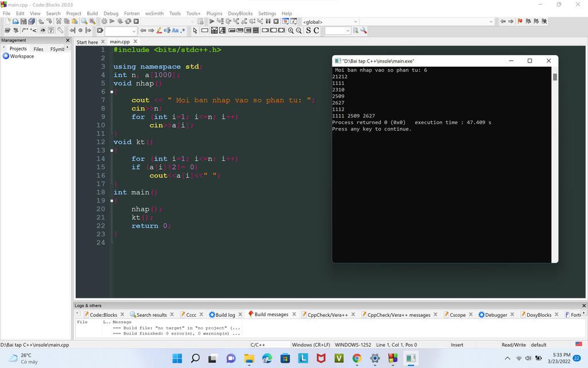The height and width of the screenshot is (368, 588).
Task: Click the taskbar clock showing 5:33 PM
Action: (559, 358)
